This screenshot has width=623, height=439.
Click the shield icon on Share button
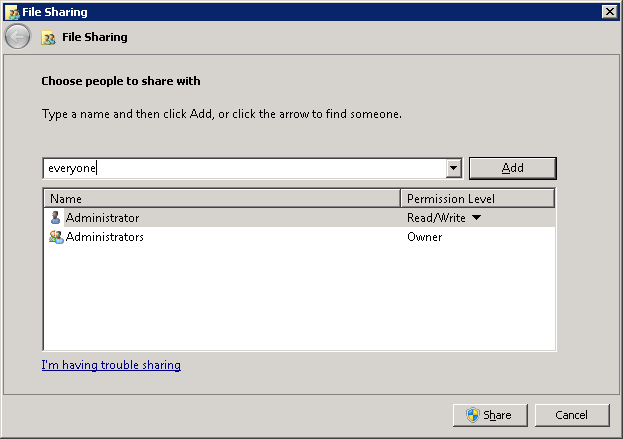tap(472, 415)
